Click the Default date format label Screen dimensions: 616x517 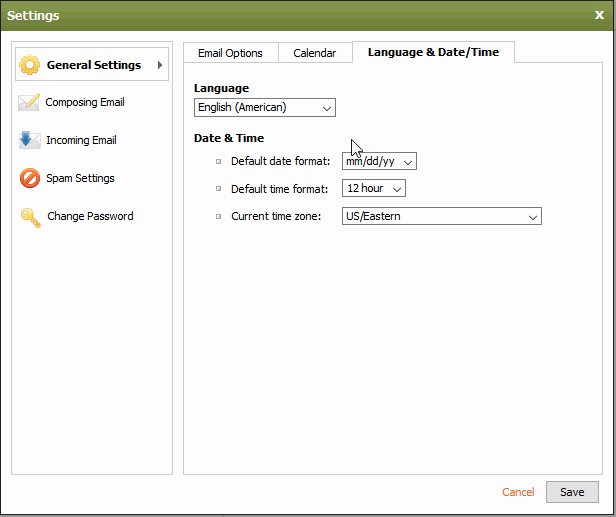point(280,161)
